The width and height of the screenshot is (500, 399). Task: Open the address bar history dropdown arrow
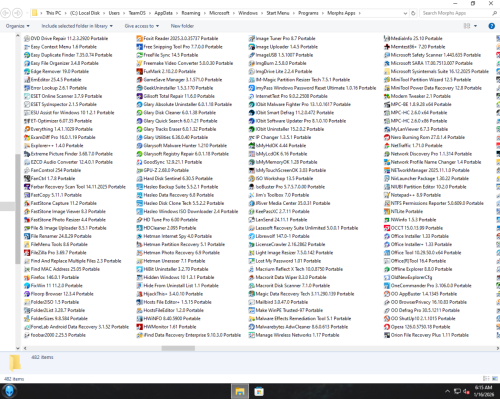[x=405, y=13]
